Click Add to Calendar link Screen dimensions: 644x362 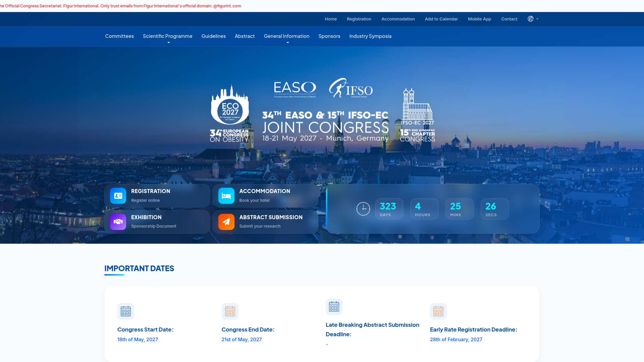point(441,19)
